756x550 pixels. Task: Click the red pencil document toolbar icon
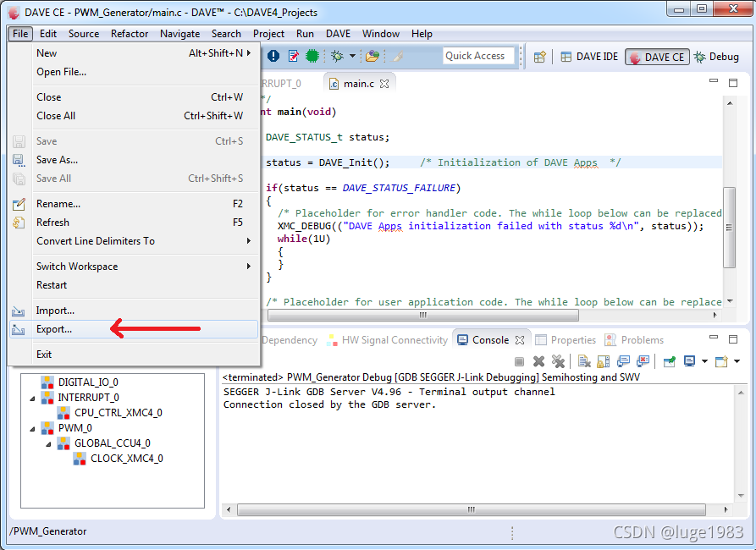[x=293, y=56]
